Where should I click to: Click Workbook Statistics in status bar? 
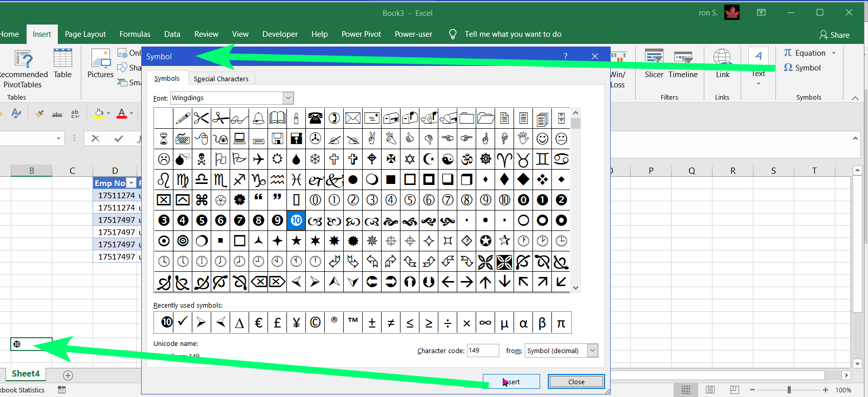(x=23, y=390)
